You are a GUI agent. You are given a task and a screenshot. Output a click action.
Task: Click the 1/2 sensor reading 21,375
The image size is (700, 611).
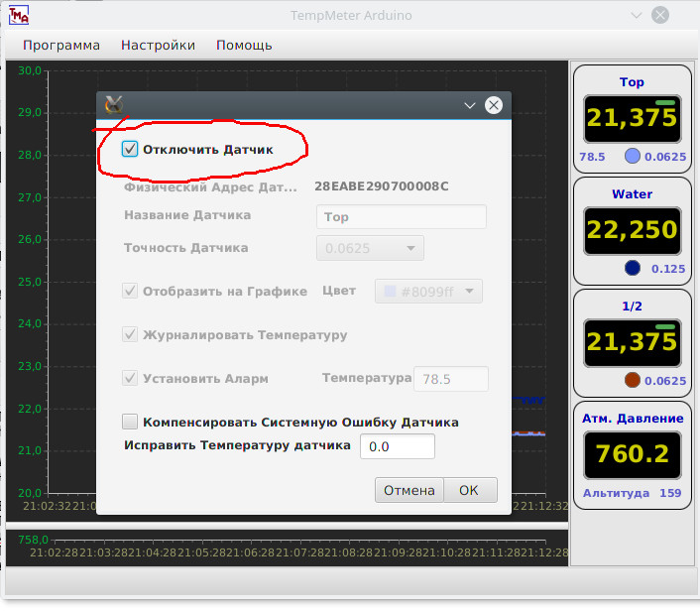[633, 342]
